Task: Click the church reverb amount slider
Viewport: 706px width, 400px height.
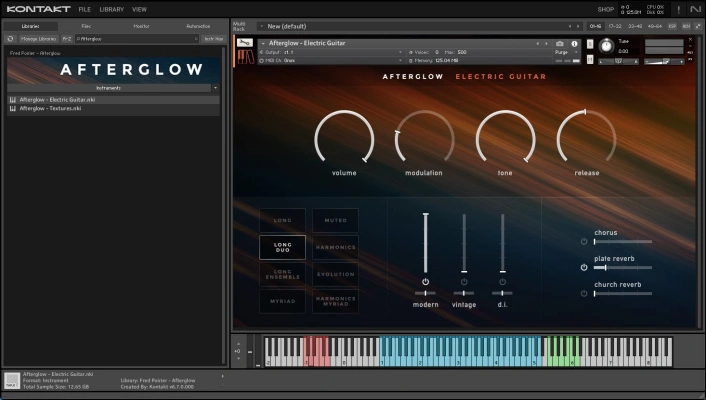Action: point(623,294)
